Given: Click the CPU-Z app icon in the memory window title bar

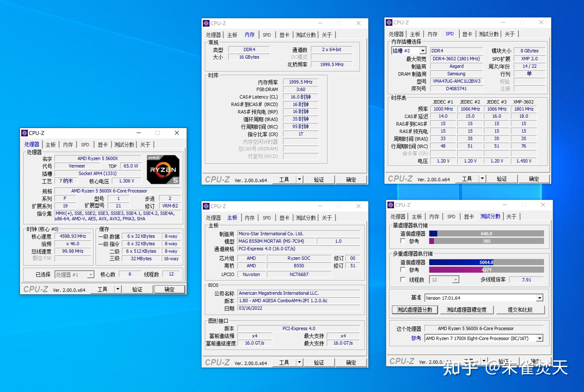Looking at the screenshot, I should (x=206, y=23).
